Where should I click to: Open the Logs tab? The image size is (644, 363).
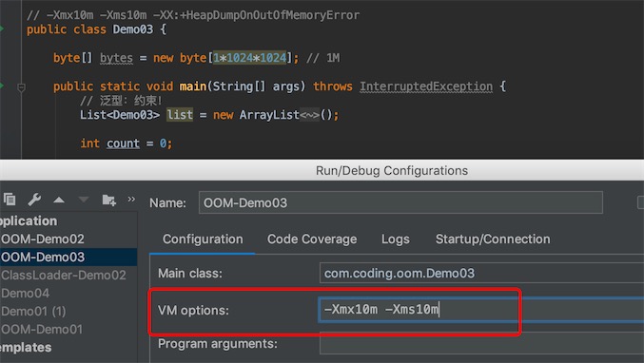(x=395, y=239)
